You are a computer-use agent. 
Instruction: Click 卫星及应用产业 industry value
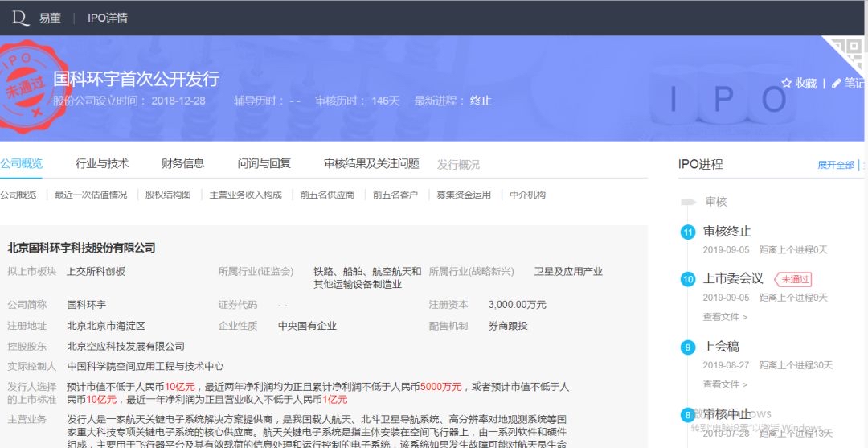(x=568, y=272)
